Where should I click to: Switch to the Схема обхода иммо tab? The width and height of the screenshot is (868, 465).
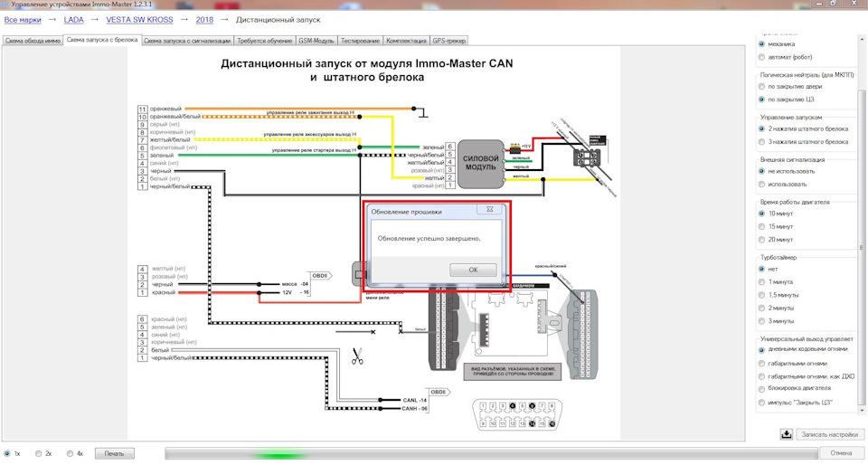coord(33,41)
